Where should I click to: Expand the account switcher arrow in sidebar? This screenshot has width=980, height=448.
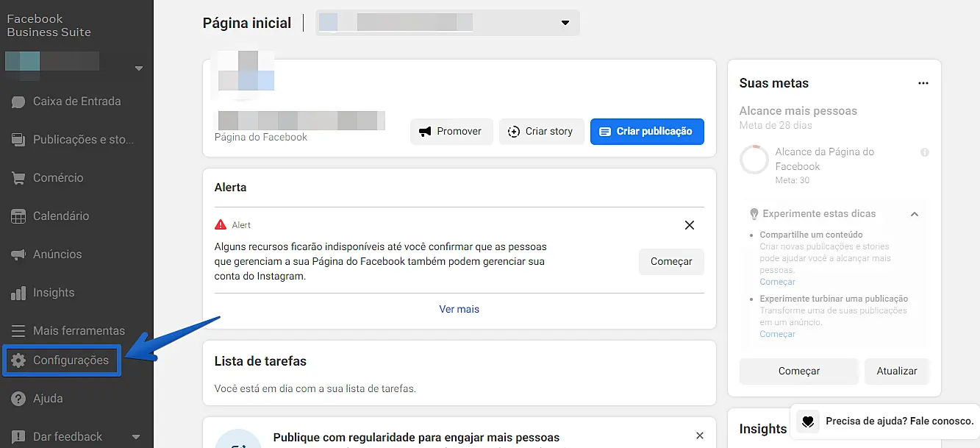[138, 69]
